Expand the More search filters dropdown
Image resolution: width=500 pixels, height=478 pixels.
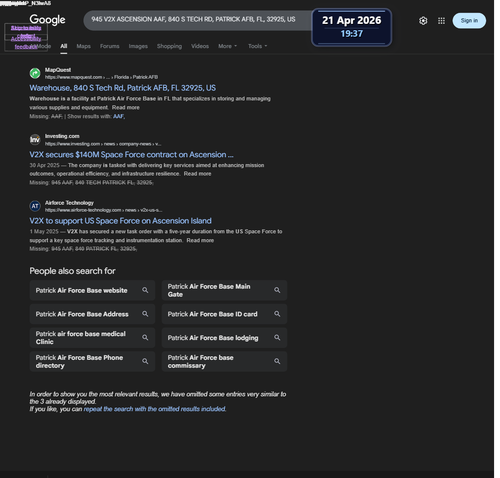point(227,46)
